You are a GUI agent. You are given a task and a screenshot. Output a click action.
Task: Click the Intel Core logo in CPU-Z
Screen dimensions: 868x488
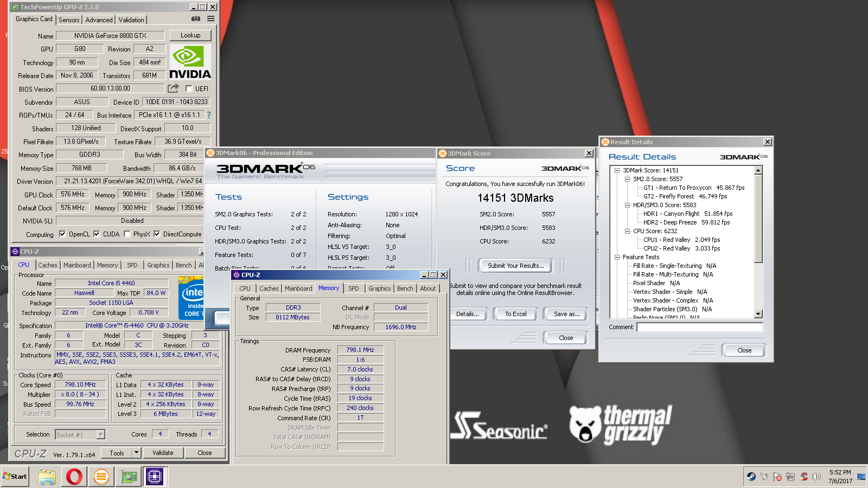point(192,298)
